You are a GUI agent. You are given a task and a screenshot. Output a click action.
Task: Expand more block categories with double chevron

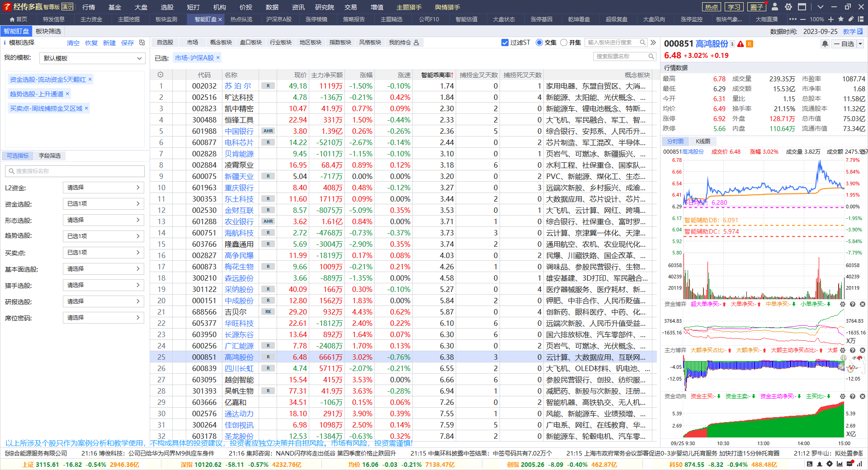[x=653, y=42]
